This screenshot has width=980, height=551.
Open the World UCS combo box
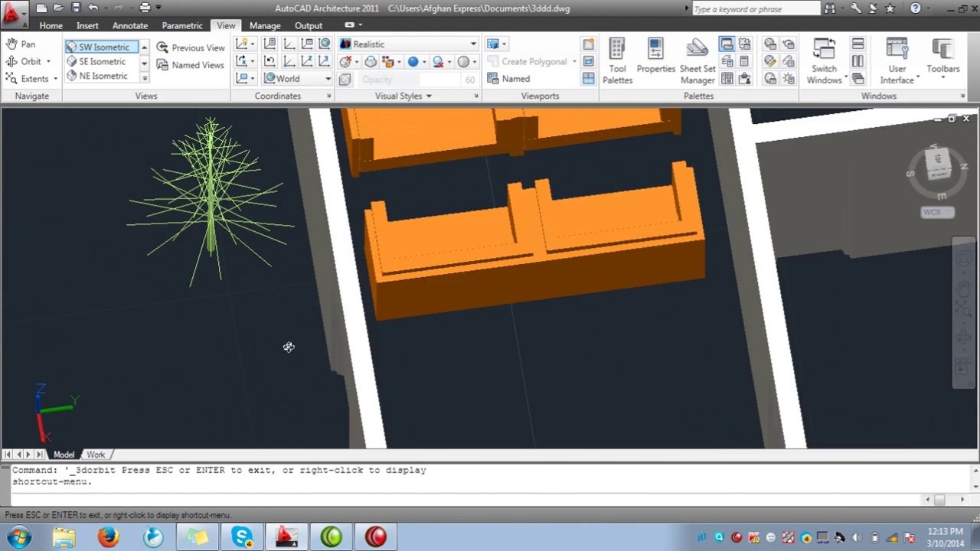pyautogui.click(x=298, y=79)
